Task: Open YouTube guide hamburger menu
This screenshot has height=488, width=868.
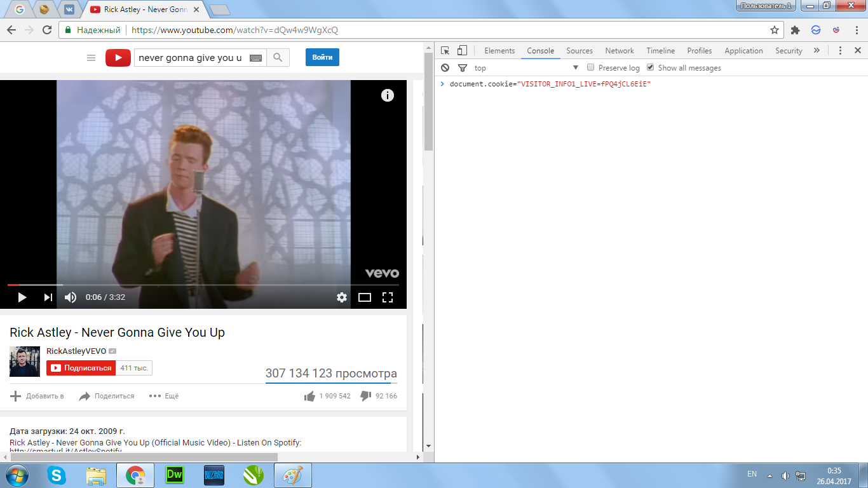Action: (x=92, y=58)
